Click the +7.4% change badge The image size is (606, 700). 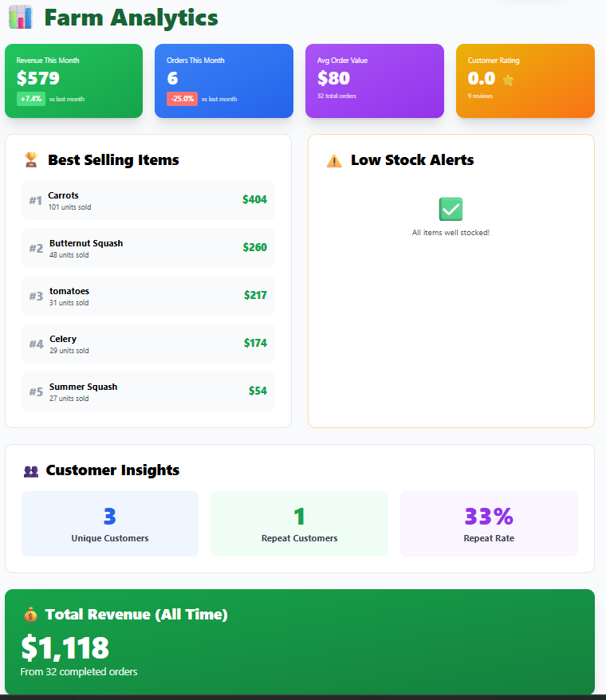point(31,99)
